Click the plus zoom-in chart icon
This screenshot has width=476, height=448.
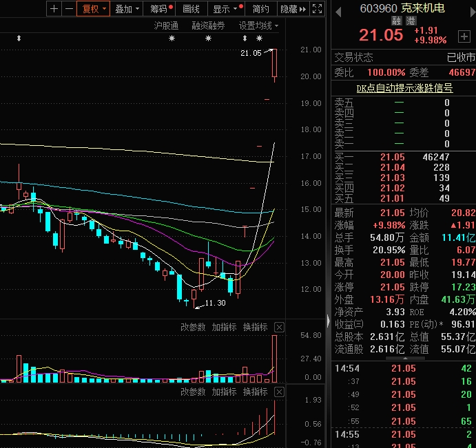tap(54, 9)
